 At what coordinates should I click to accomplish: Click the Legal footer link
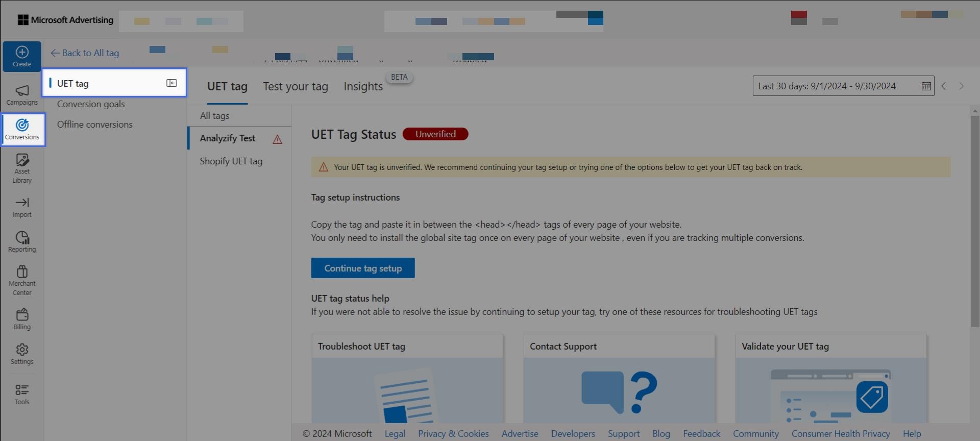395,434
